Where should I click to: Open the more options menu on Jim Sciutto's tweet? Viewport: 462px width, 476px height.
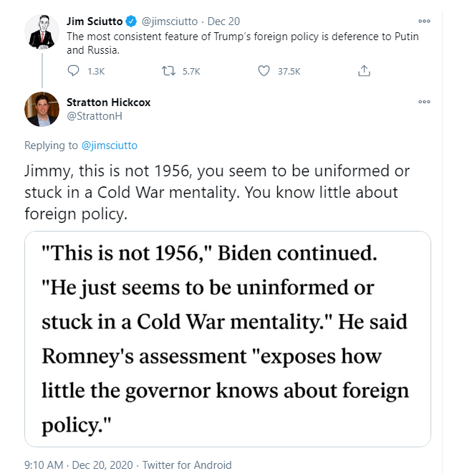[x=425, y=22]
